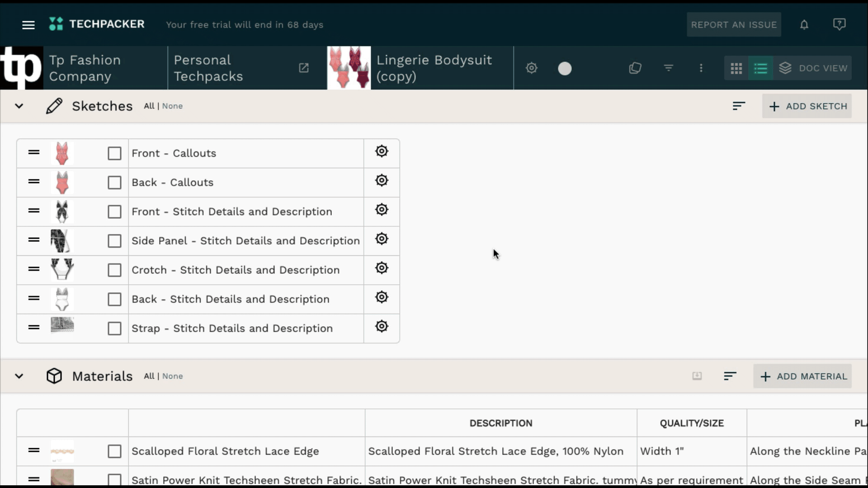Open comments icon for Crotch row
The width and height of the screenshot is (868, 488).
click(x=382, y=268)
